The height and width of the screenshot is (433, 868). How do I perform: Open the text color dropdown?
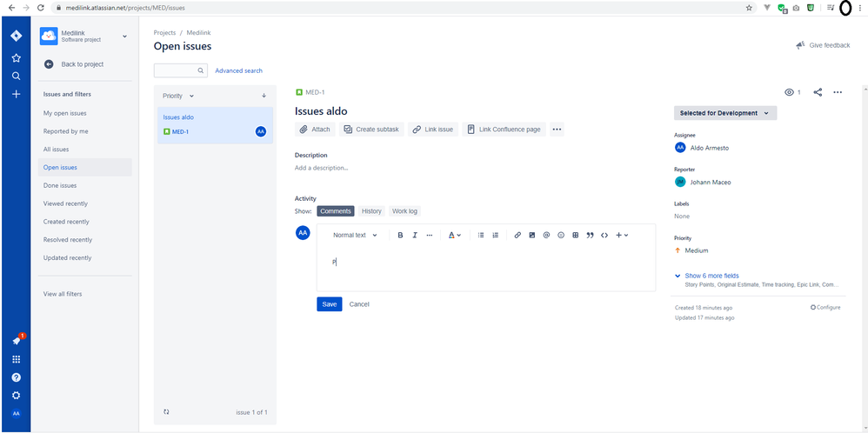(x=455, y=235)
